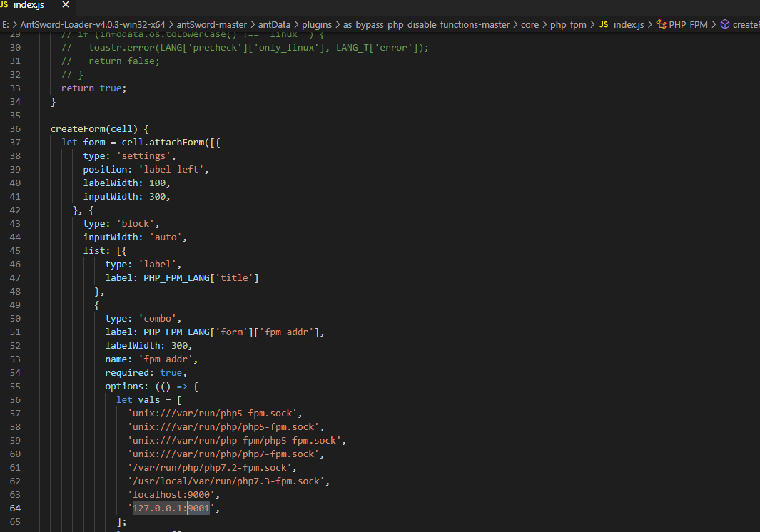Viewport: 760px width, 532px height.
Task: Click the php_fpm folder breadcrumb
Action: pyautogui.click(x=568, y=24)
